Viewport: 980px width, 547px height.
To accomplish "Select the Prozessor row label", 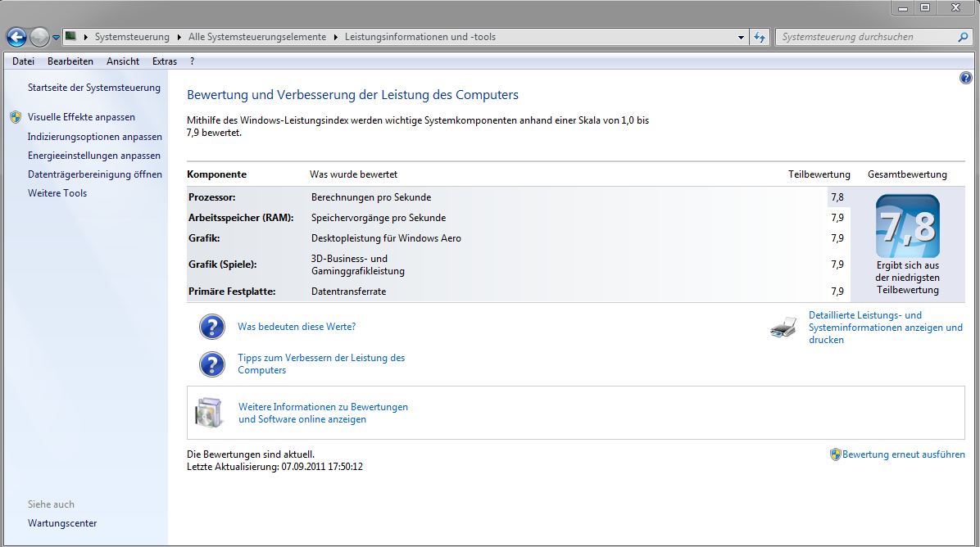I will point(212,197).
